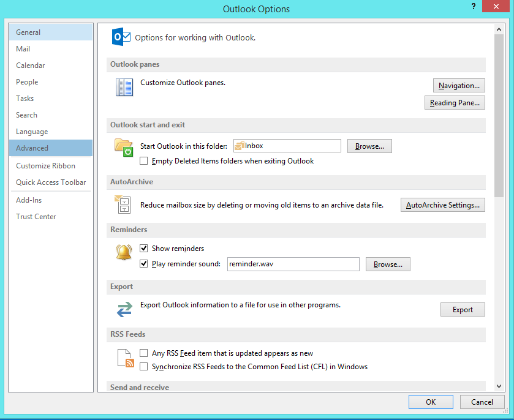The height and width of the screenshot is (420, 514).
Task: Click the Outlook logo icon at top
Action: (121, 37)
